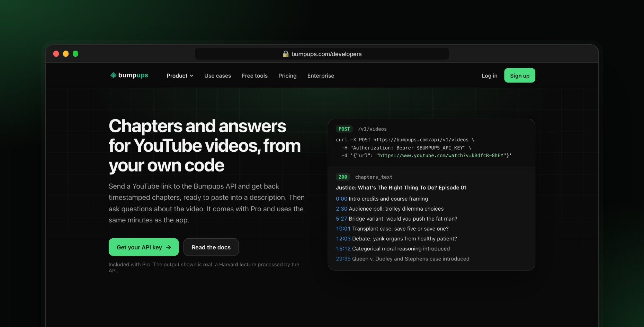Click the 29:35 Queen v. Dudley timestamp

[x=343, y=259]
